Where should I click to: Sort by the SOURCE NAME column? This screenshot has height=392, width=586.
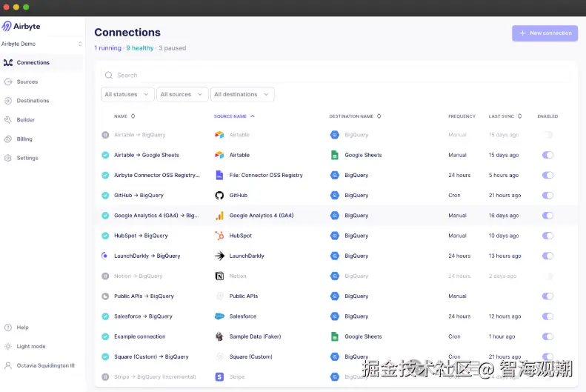pyautogui.click(x=234, y=116)
